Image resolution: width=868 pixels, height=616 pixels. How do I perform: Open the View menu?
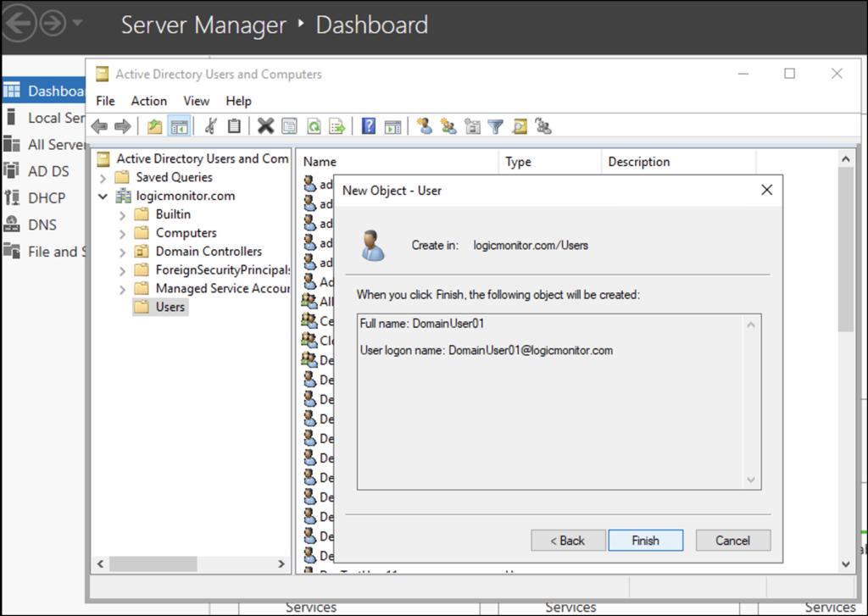click(196, 100)
